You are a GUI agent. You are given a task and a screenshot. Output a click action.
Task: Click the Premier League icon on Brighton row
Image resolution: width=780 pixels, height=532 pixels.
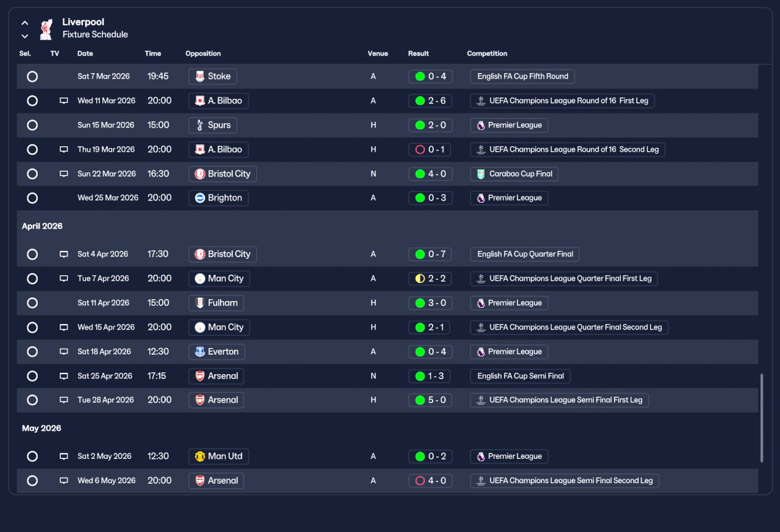481,198
